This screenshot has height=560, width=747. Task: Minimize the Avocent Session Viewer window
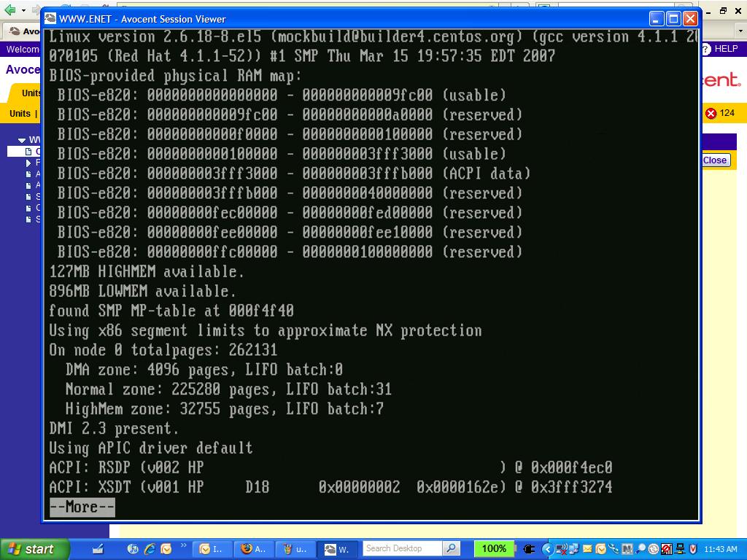click(657, 19)
